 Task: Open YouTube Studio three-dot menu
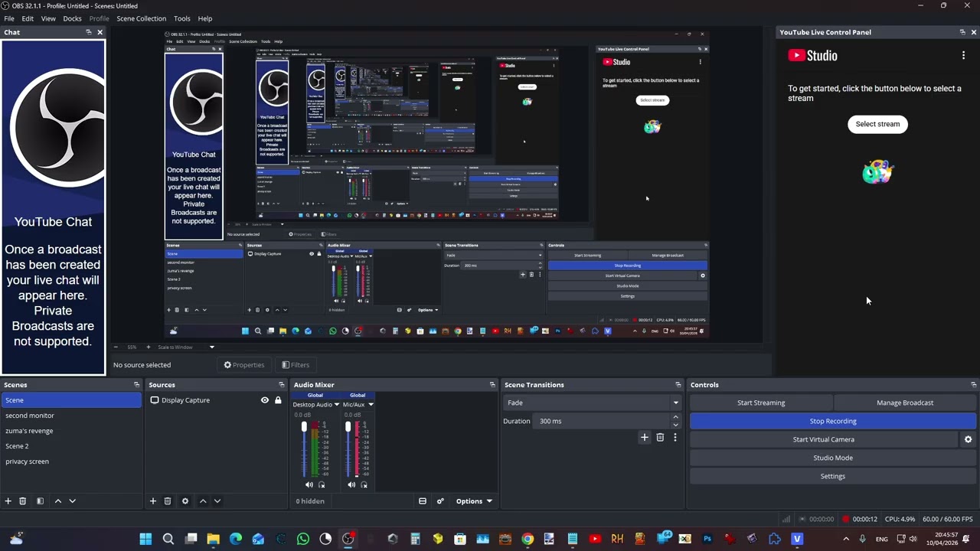point(963,55)
